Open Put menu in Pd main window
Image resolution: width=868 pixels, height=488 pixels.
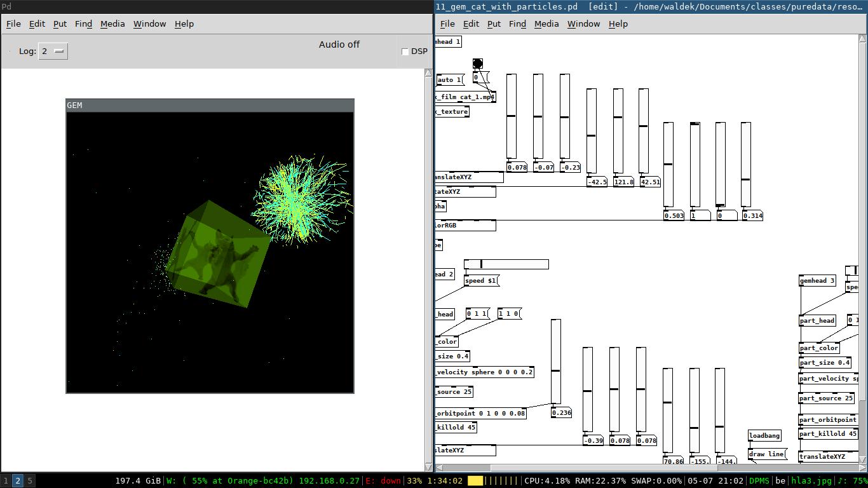point(60,24)
